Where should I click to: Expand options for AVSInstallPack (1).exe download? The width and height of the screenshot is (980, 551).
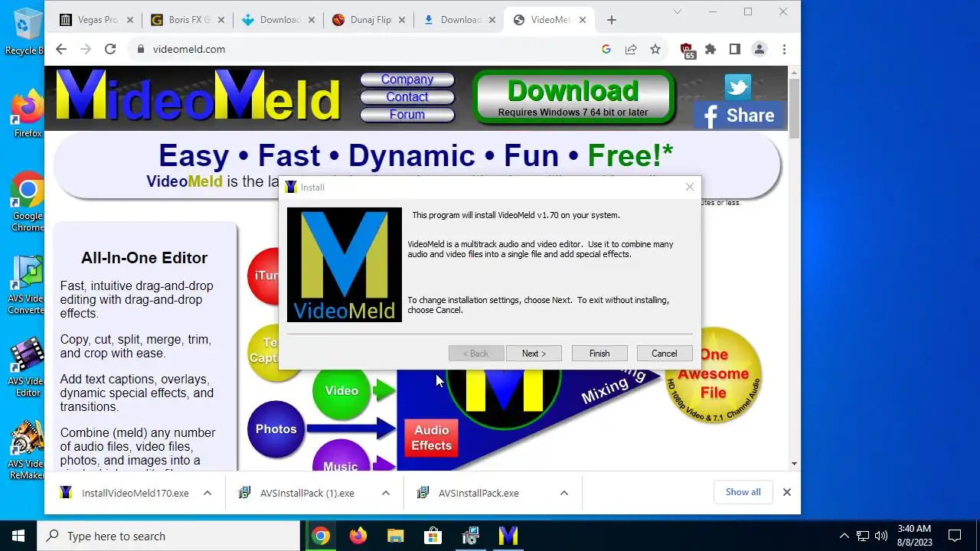tap(386, 493)
